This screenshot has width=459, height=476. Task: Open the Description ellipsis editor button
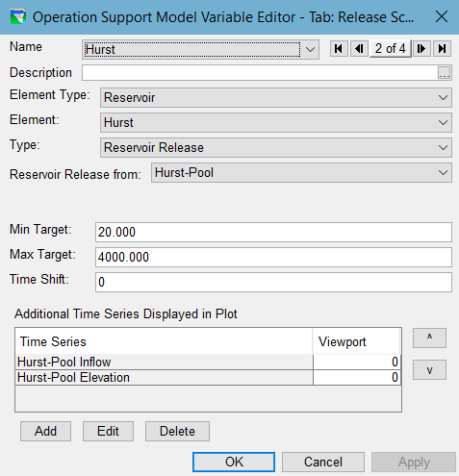[445, 73]
